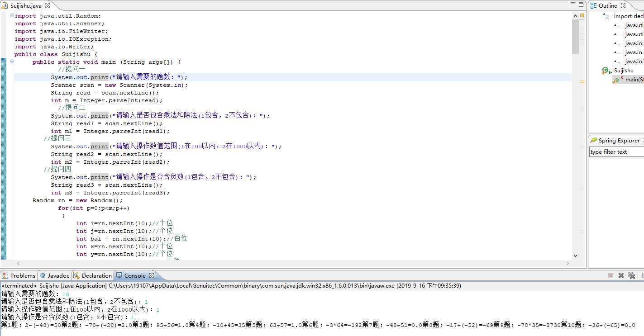Remove launch with the single X console icon
The height and width of the screenshot is (336, 644).
coord(621,275)
